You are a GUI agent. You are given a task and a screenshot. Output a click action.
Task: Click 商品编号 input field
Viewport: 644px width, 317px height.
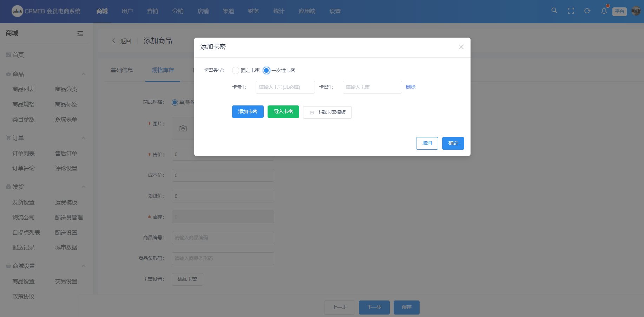tap(223, 238)
